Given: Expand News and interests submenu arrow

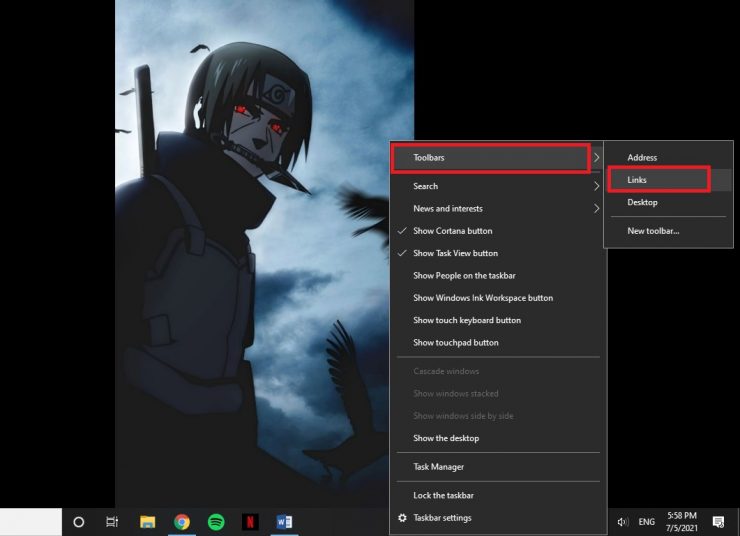Looking at the screenshot, I should pyautogui.click(x=597, y=208).
